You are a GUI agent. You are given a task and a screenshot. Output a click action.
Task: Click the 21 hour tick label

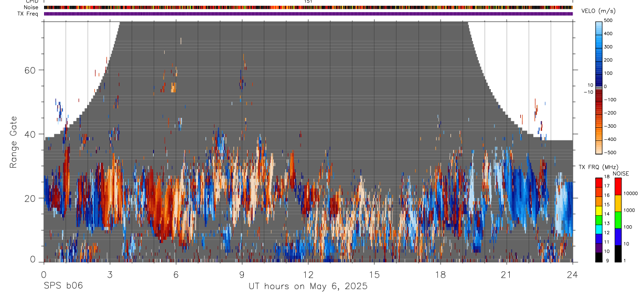[x=506, y=274]
